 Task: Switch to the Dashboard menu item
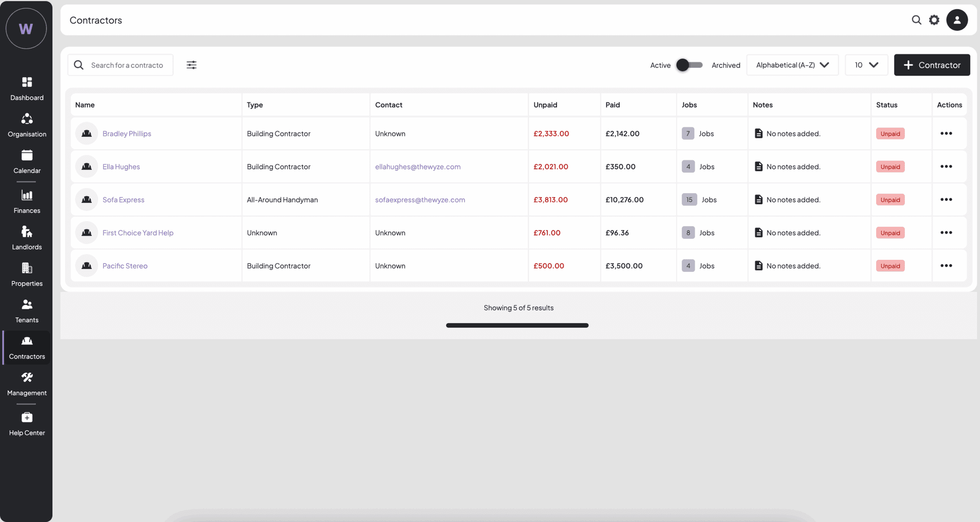[27, 89]
